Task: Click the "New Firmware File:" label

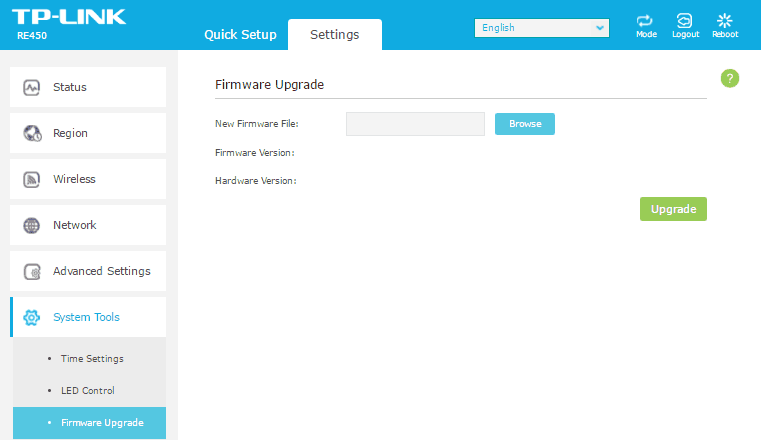Action: coord(257,124)
